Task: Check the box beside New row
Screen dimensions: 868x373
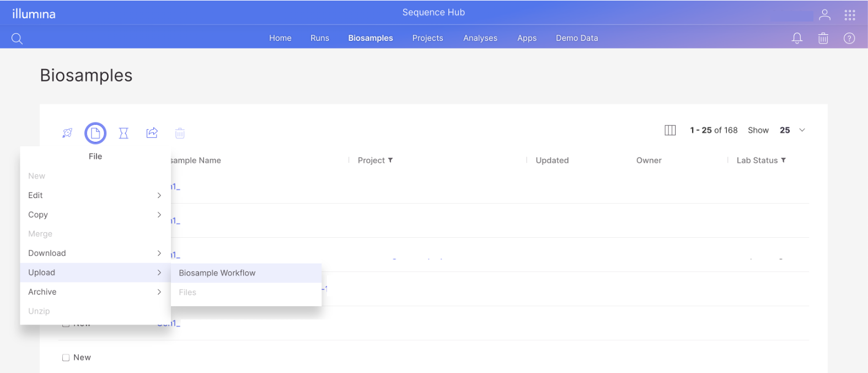Action: click(66, 358)
